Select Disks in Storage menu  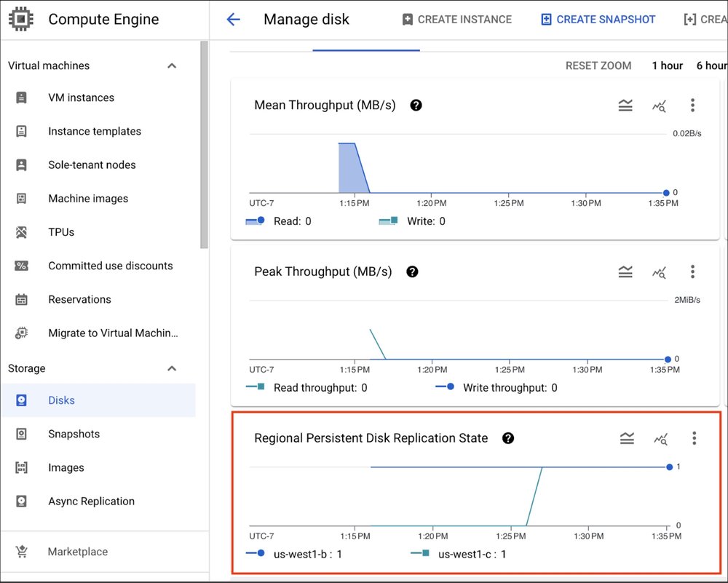point(98,400)
